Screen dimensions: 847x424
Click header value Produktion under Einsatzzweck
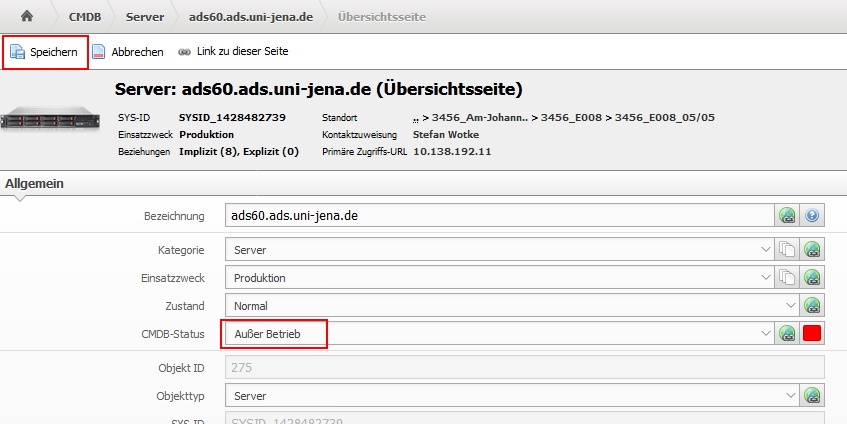click(206, 134)
